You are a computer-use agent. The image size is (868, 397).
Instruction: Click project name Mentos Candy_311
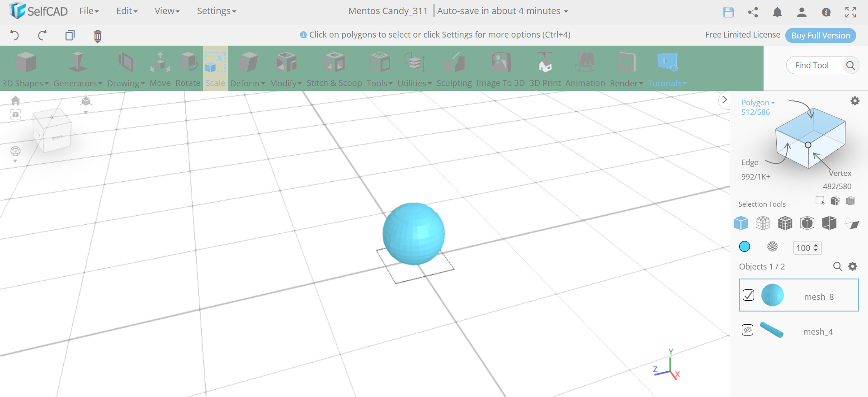pos(388,11)
